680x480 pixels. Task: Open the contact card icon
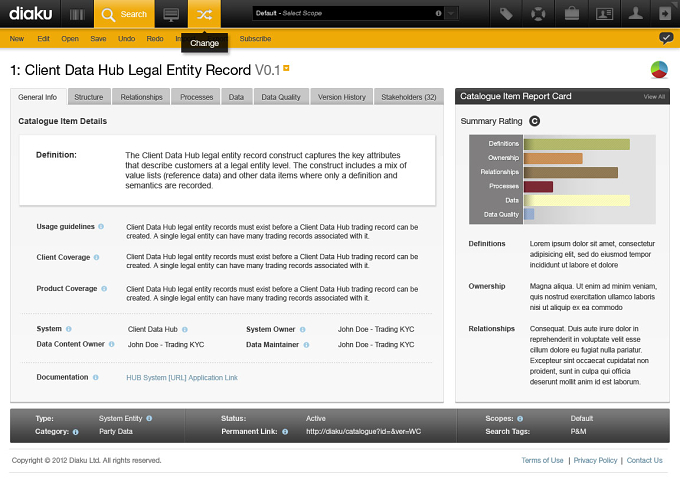[x=604, y=14]
